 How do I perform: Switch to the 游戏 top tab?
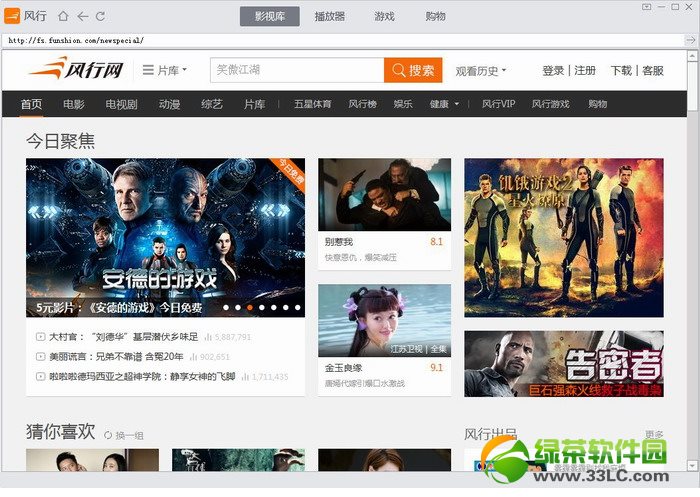pos(384,17)
